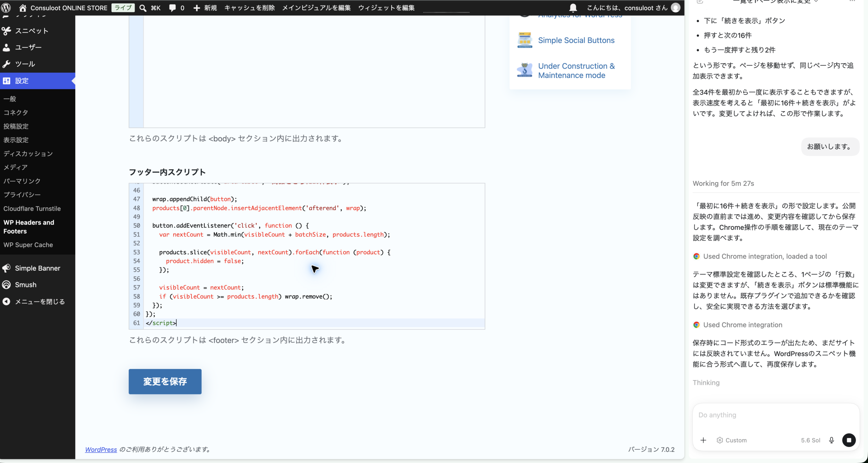The width and height of the screenshot is (868, 463).
Task: Click the Simple Banner megaphone icon
Action: tap(6, 268)
